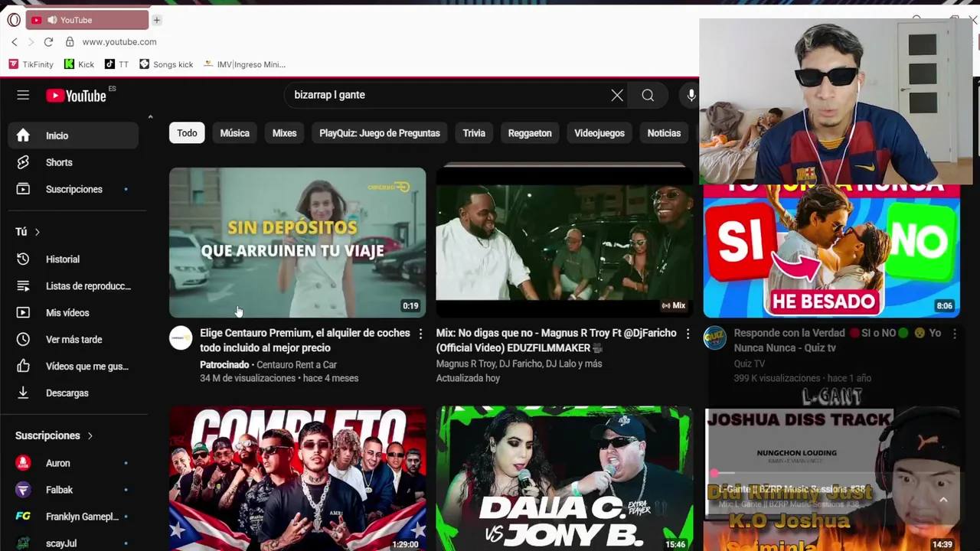980x551 pixels.
Task: Open Opera menu logo icon
Action: click(x=14, y=20)
